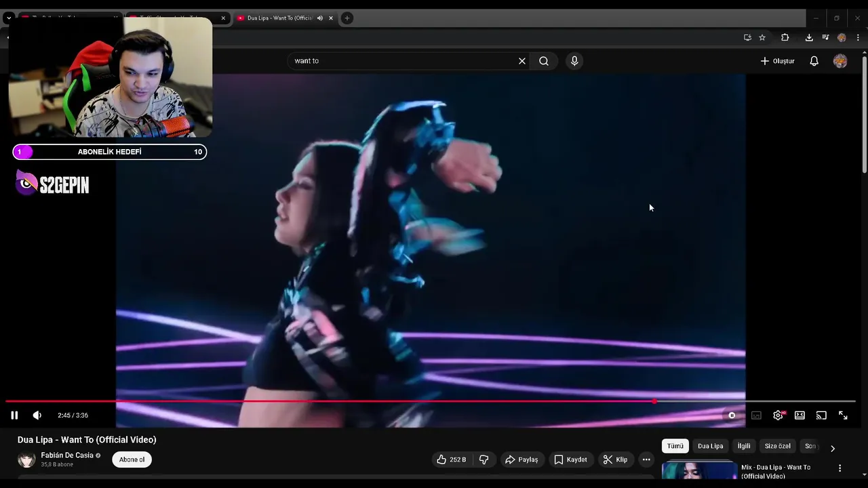This screenshot has width=868, height=488.
Task: Open the three-dot menu for the Mix item
Action: pyautogui.click(x=840, y=468)
